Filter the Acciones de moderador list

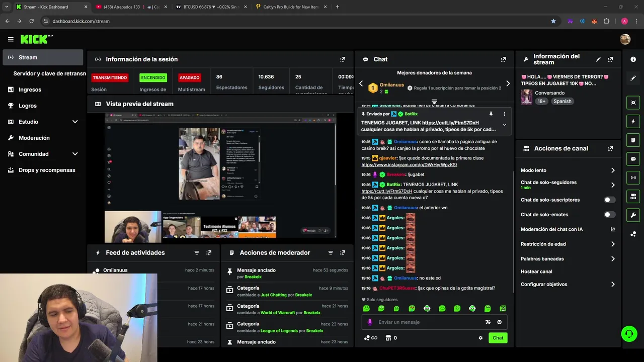click(331, 253)
